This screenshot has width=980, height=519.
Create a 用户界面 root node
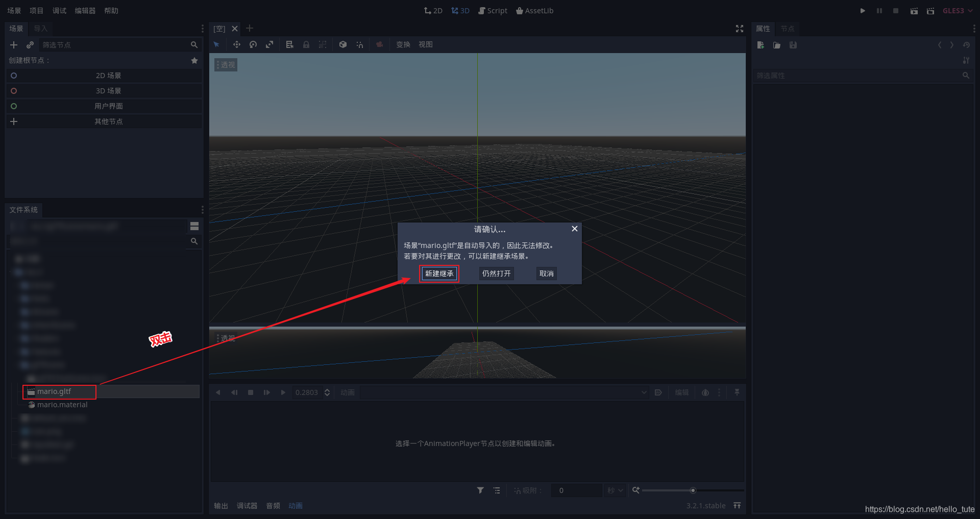click(104, 106)
